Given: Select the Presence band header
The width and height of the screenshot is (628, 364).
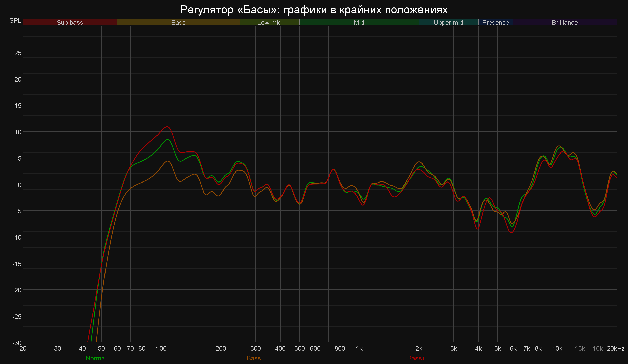Looking at the screenshot, I should pos(496,22).
